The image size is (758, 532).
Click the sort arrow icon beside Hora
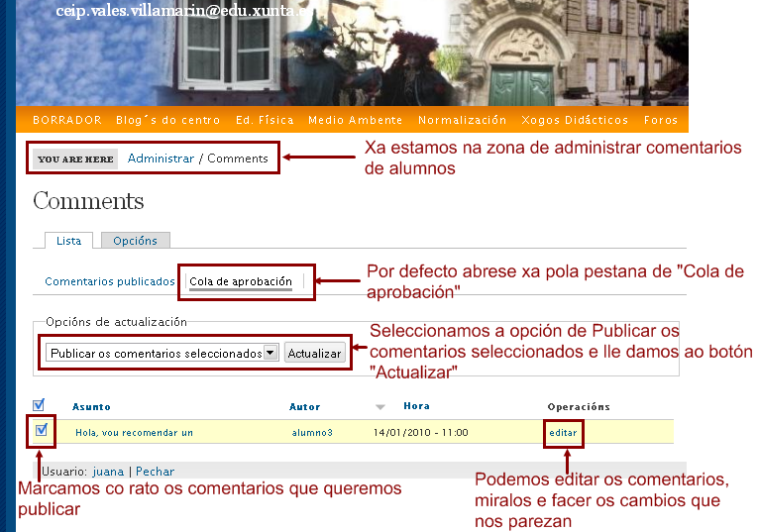coord(379,407)
